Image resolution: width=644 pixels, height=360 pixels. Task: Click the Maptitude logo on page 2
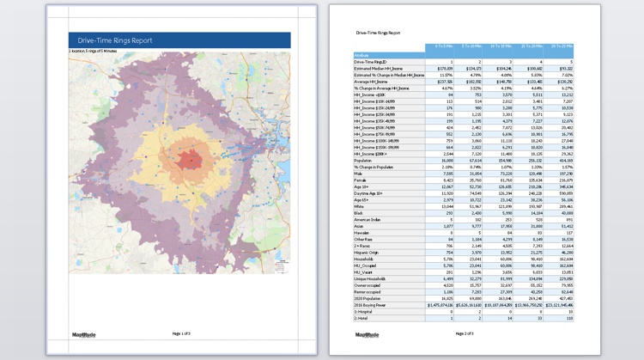point(368,334)
